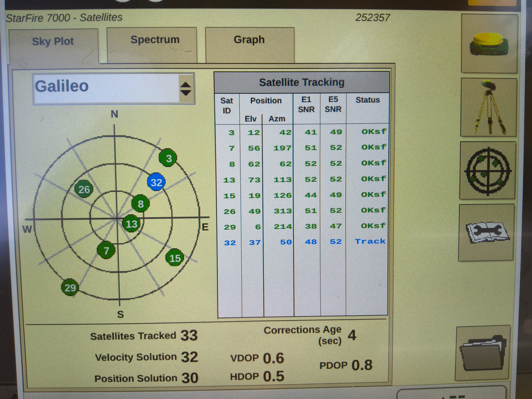Click azimuth value 214 for satellite 29

[283, 227]
